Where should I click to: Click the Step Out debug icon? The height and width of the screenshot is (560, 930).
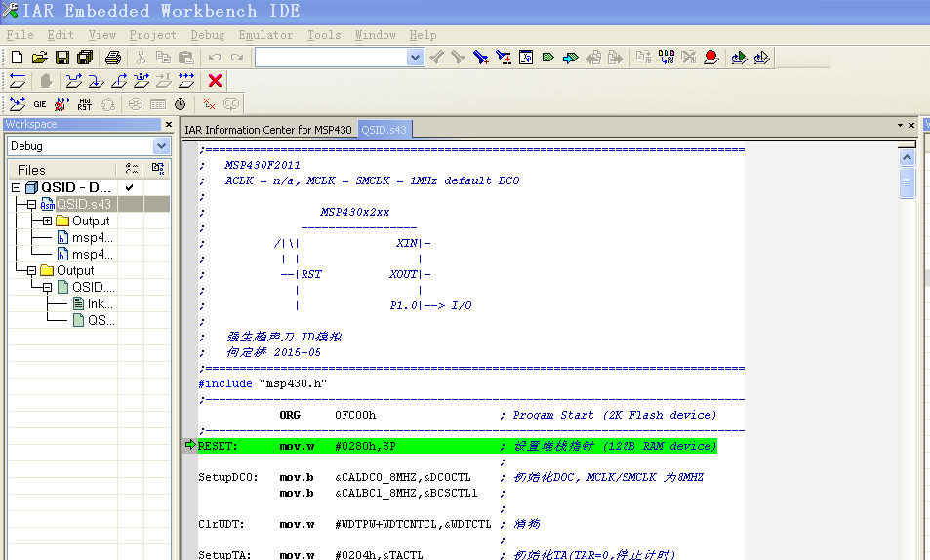[119, 81]
